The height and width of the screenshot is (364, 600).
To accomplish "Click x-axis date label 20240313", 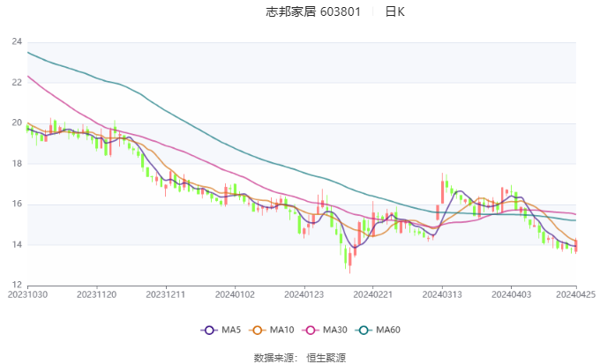I will click(x=442, y=294).
